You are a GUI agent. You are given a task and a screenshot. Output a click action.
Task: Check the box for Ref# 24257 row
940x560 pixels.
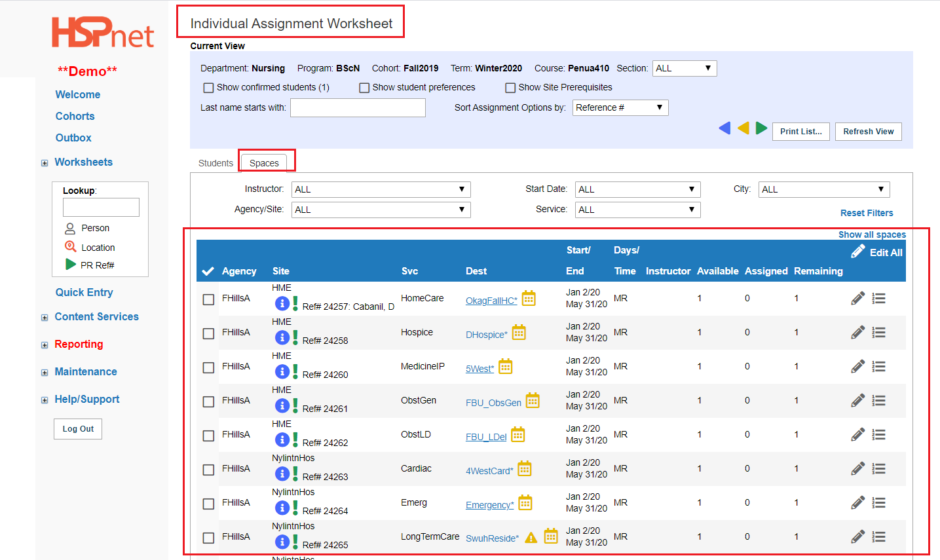pyautogui.click(x=208, y=299)
